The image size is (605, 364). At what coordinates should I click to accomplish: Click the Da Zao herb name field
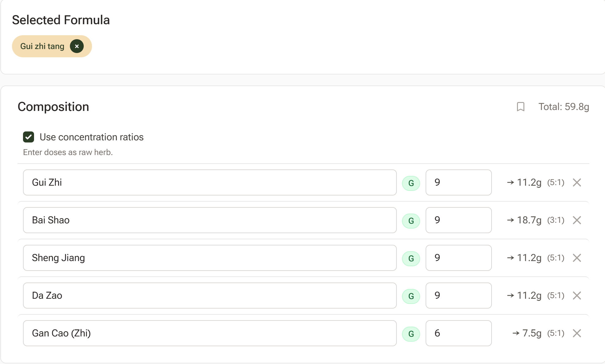(210, 295)
